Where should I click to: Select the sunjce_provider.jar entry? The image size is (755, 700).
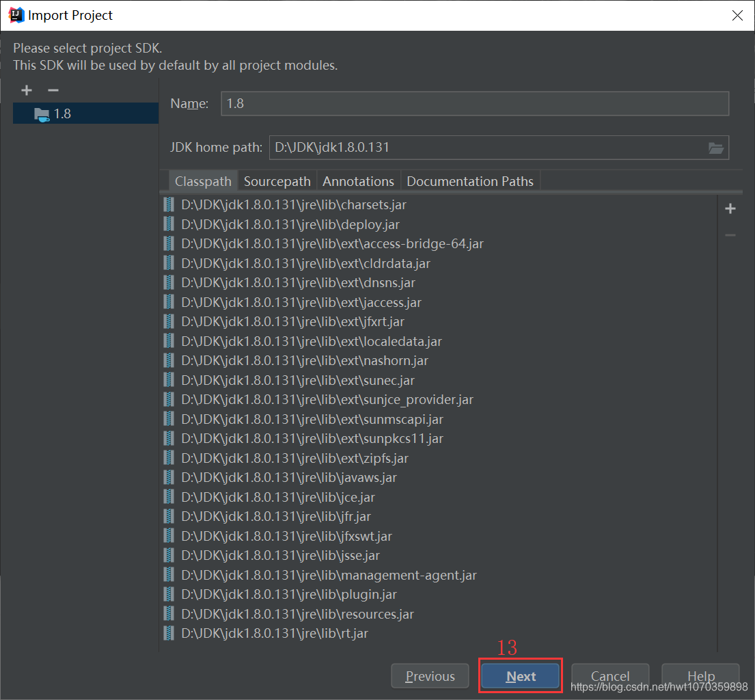439,400
